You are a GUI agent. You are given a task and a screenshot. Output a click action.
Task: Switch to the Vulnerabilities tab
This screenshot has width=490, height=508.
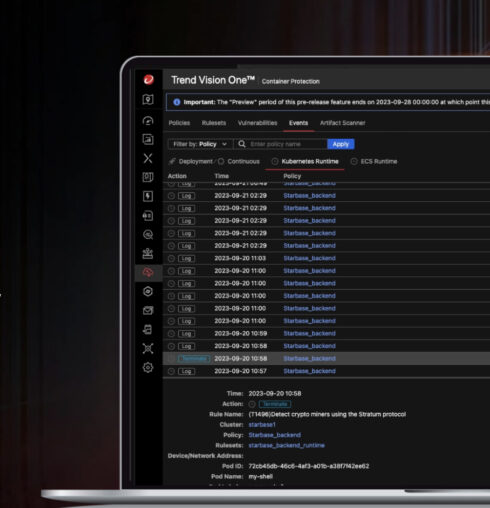257,123
